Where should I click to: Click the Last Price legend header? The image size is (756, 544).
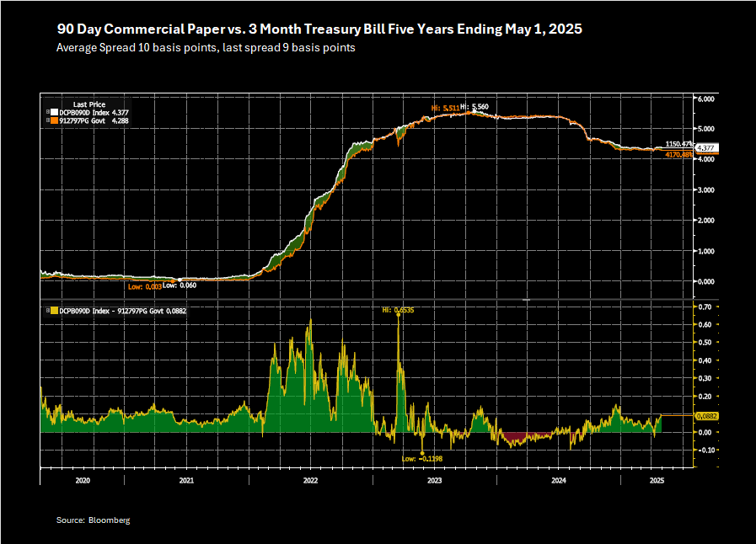89,103
